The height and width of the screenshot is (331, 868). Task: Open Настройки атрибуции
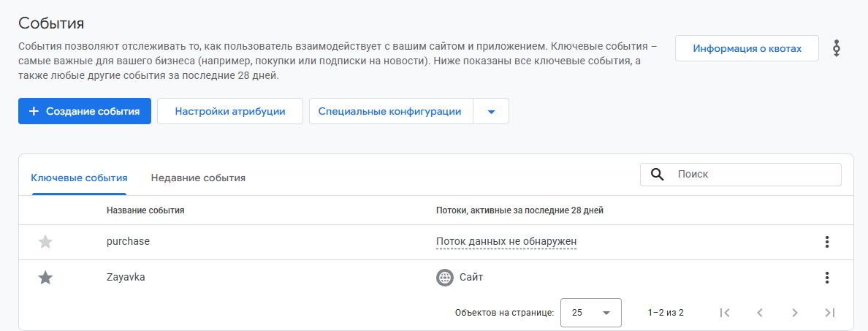[229, 111]
